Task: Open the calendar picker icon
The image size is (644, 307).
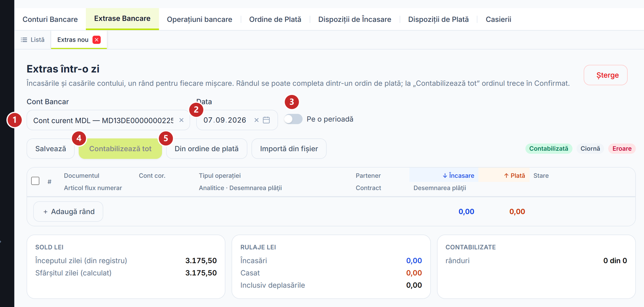Action: pyautogui.click(x=266, y=120)
